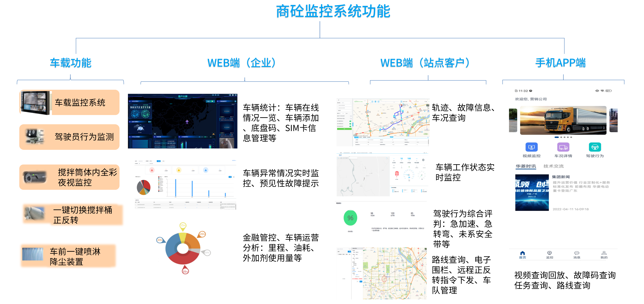The height and width of the screenshot is (304, 644).
Task: Enable the 速度大于时突出显示 toggle
Action: pos(351,116)
